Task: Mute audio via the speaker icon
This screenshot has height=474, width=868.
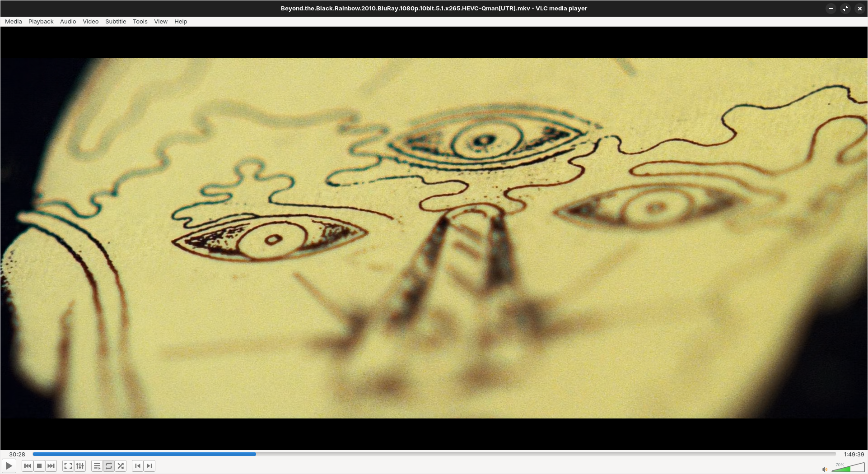Action: (x=825, y=469)
